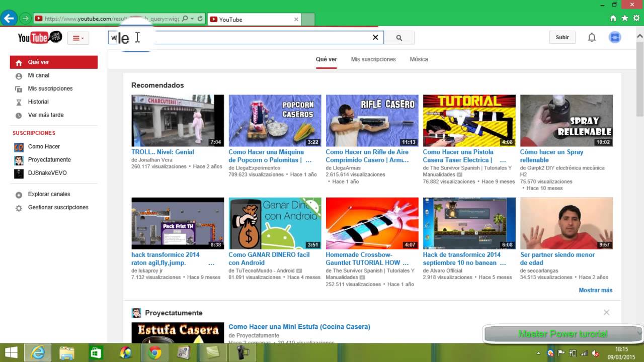Switch to the Qué ver tab
Viewport: 644px width, 362px height.
(x=327, y=59)
